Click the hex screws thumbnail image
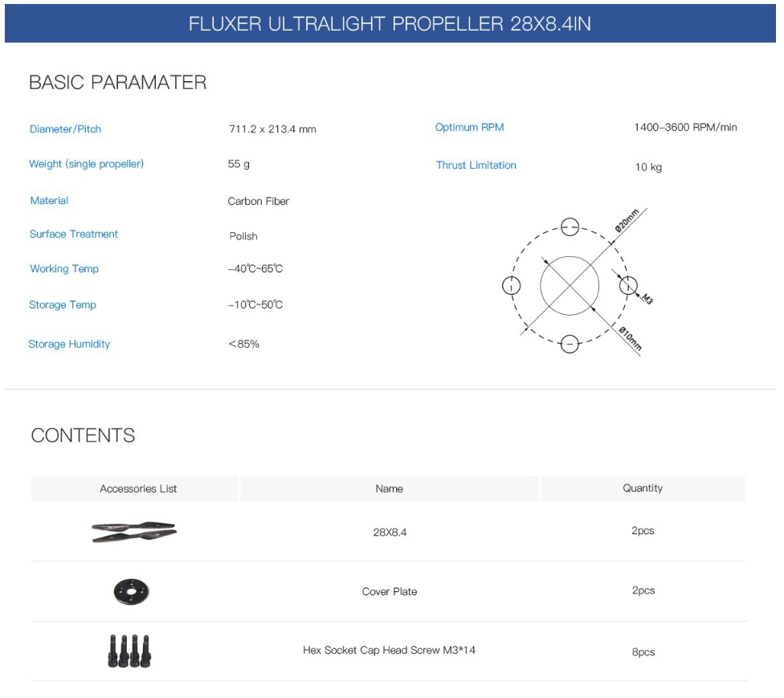This screenshot has width=784, height=698. coord(129,651)
